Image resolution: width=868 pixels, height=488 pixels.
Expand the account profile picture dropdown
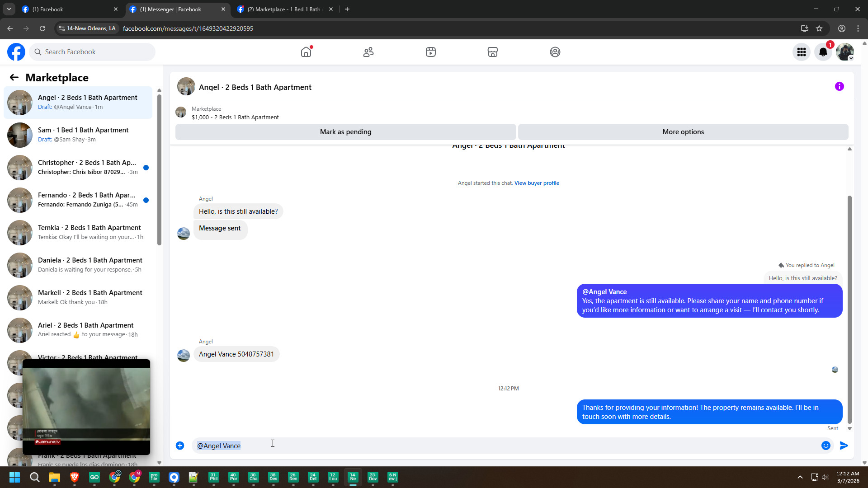pyautogui.click(x=844, y=52)
